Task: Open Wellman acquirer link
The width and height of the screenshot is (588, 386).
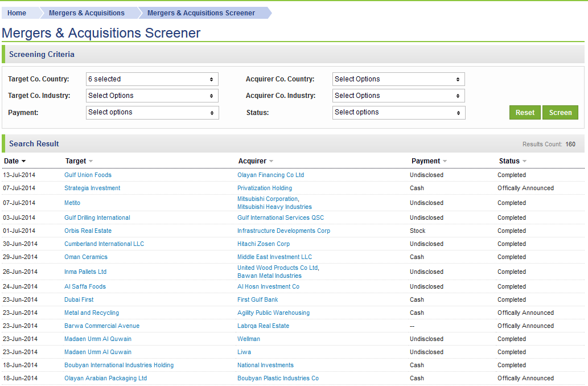Action: tap(248, 339)
